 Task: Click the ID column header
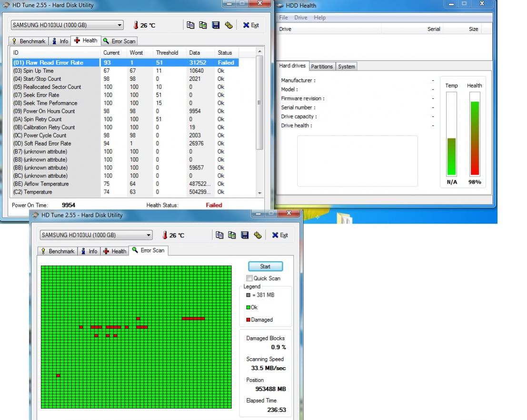(x=56, y=53)
